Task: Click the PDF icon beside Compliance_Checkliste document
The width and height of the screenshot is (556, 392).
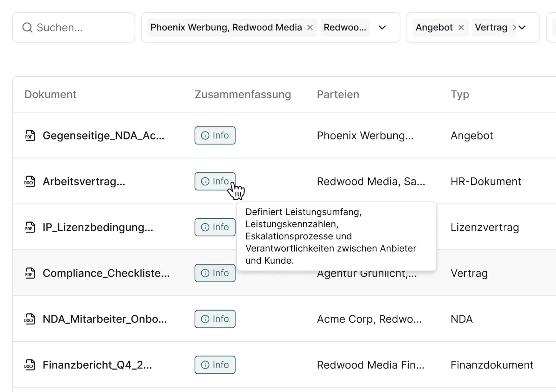Action: pos(30,273)
